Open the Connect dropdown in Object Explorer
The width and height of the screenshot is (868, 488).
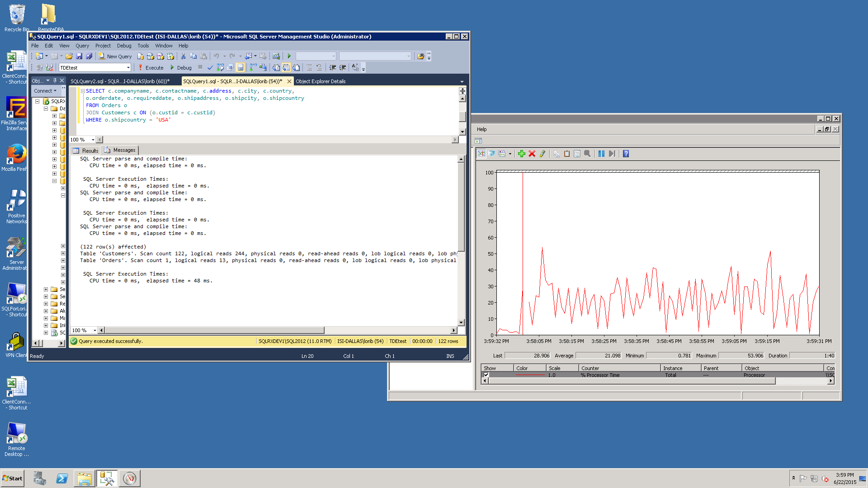(x=45, y=91)
